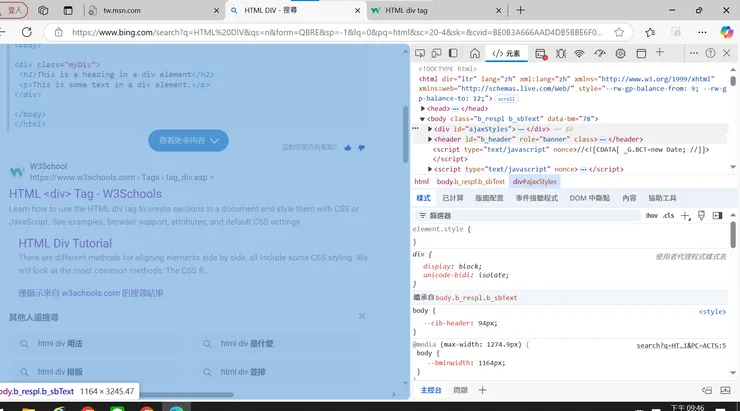Image resolution: width=740 pixels, height=411 pixels.
Task: Expand the see more content button
Action: coord(188,141)
